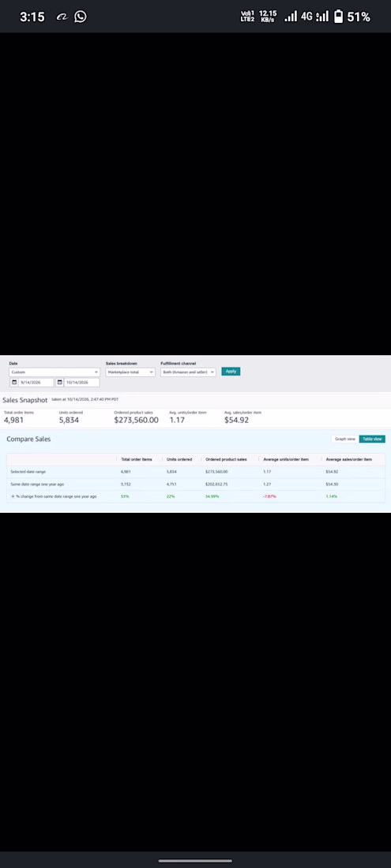391x868 pixels.
Task: Click the 4,981 snapshot total order items value
Action: [x=14, y=420]
